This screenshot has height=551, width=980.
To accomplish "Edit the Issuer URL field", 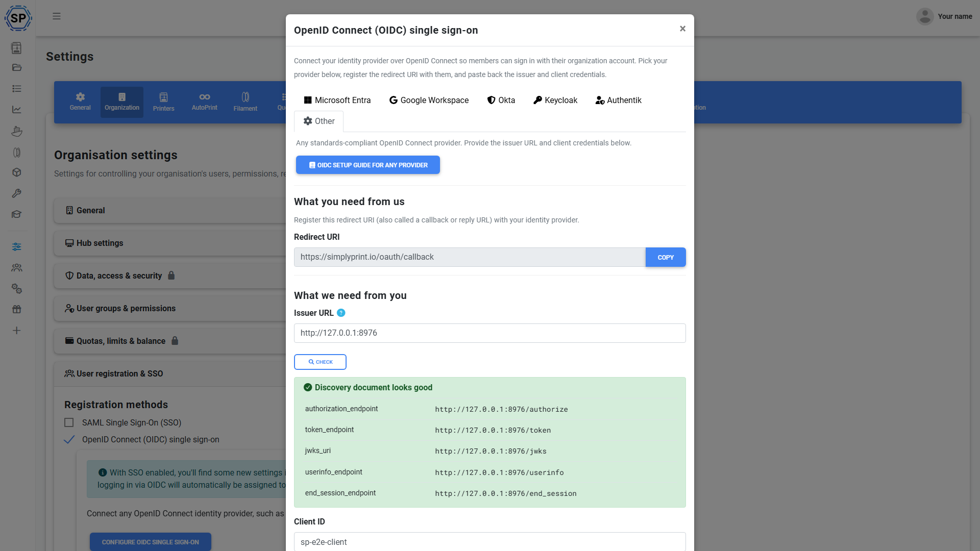I will point(489,333).
